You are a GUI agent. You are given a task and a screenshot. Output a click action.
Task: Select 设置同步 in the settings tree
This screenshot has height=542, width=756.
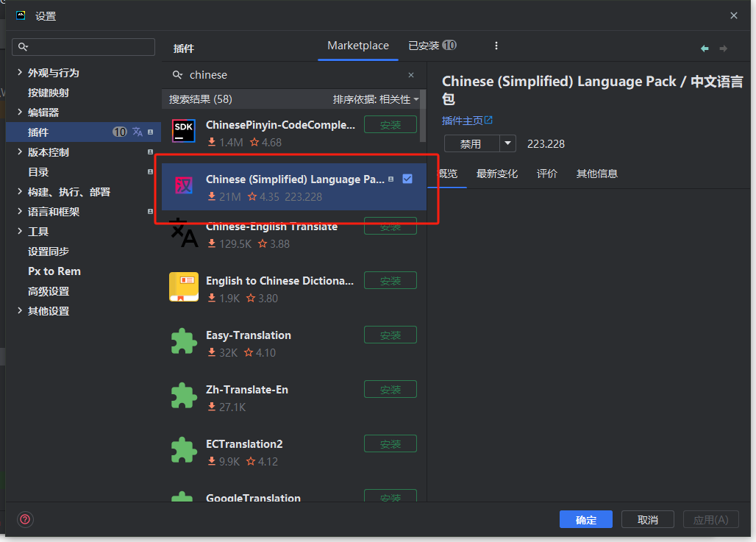[49, 252]
